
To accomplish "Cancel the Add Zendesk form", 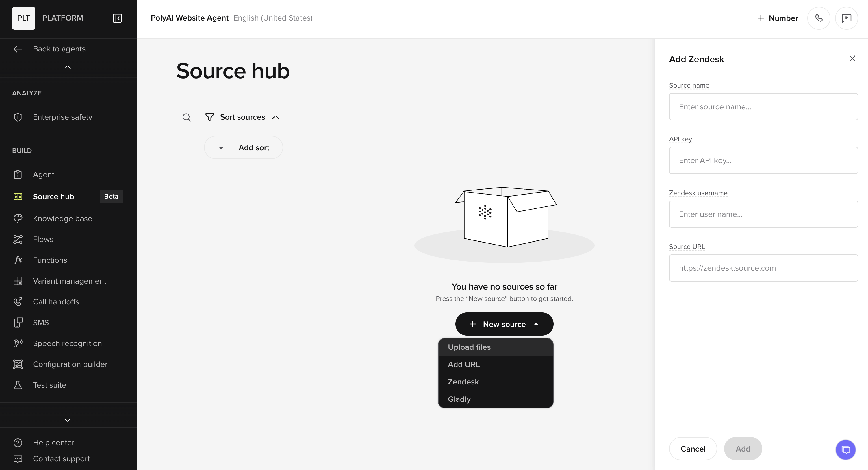I will click(x=693, y=448).
